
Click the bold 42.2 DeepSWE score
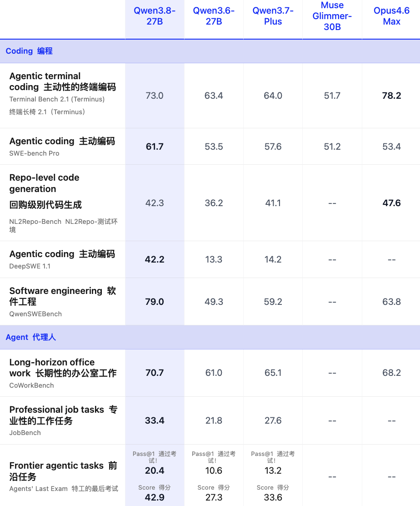(155, 259)
